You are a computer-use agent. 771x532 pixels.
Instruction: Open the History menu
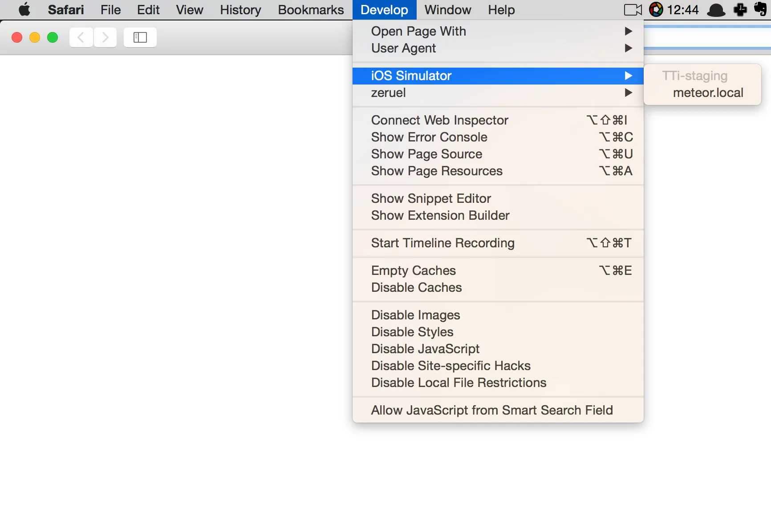coord(240,10)
